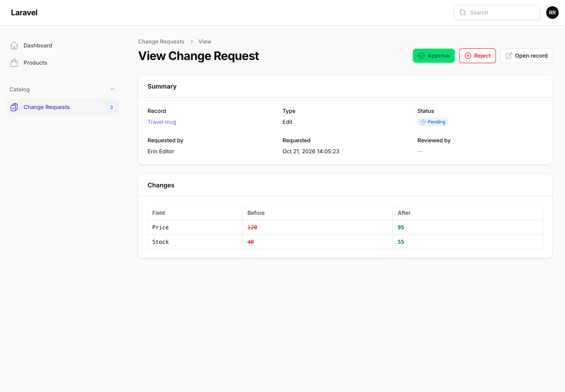Click the Catalog group label

point(20,89)
